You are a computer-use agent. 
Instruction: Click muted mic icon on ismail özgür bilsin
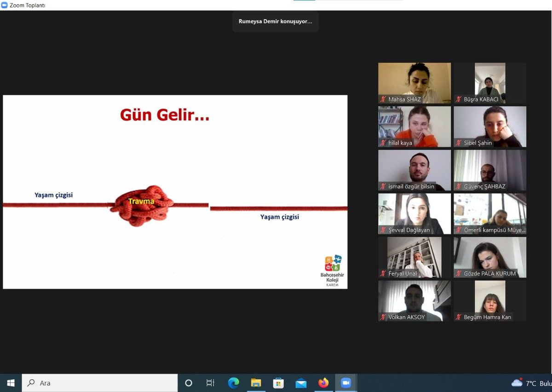[383, 186]
